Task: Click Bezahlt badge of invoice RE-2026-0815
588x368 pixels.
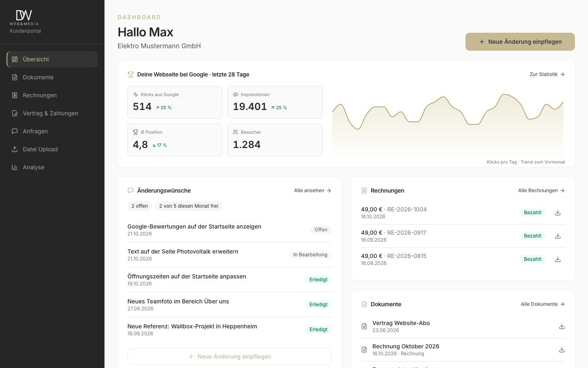Action: pyautogui.click(x=532, y=259)
